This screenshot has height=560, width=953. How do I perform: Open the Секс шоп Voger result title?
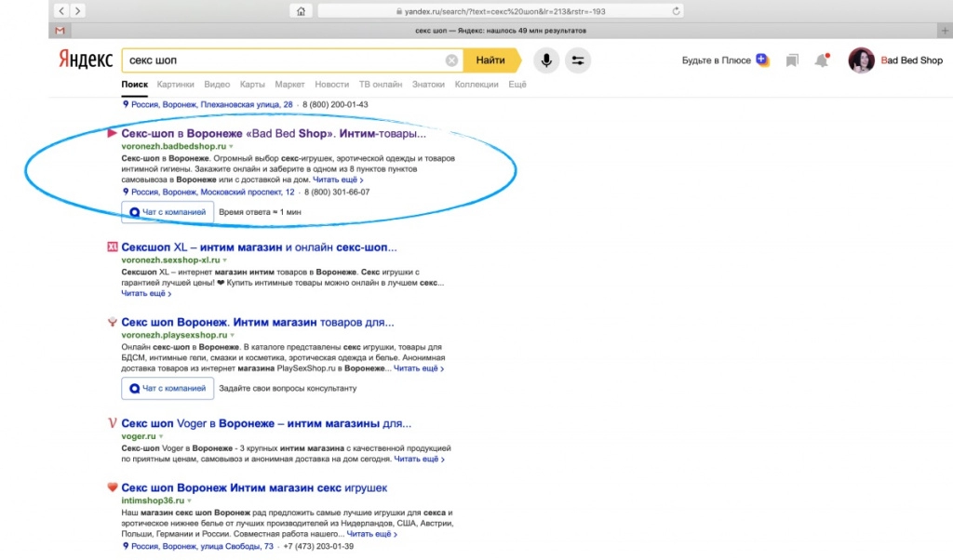(266, 422)
